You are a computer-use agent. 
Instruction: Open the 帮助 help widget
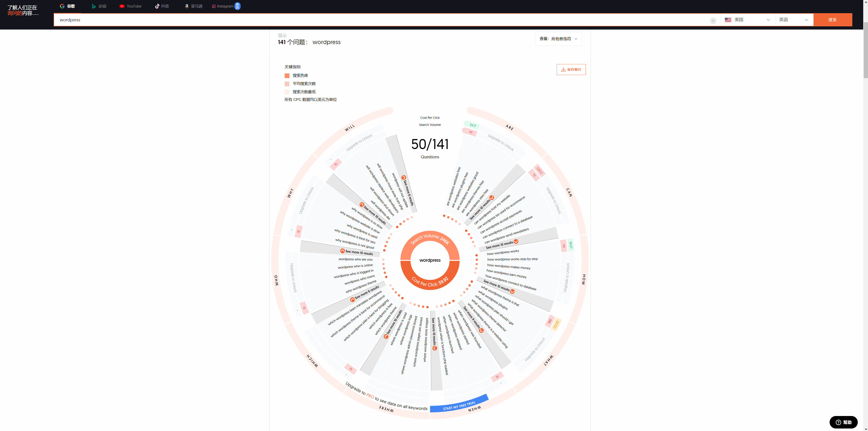(x=844, y=422)
